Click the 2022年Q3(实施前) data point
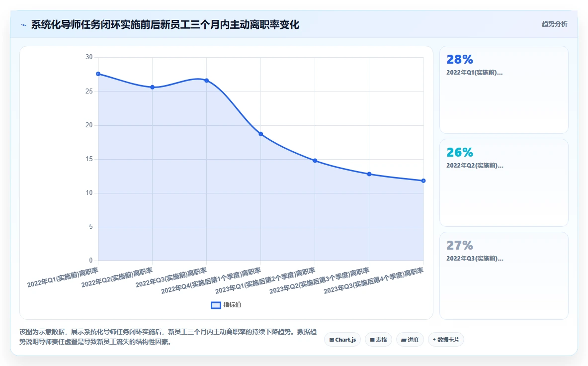 (x=207, y=80)
